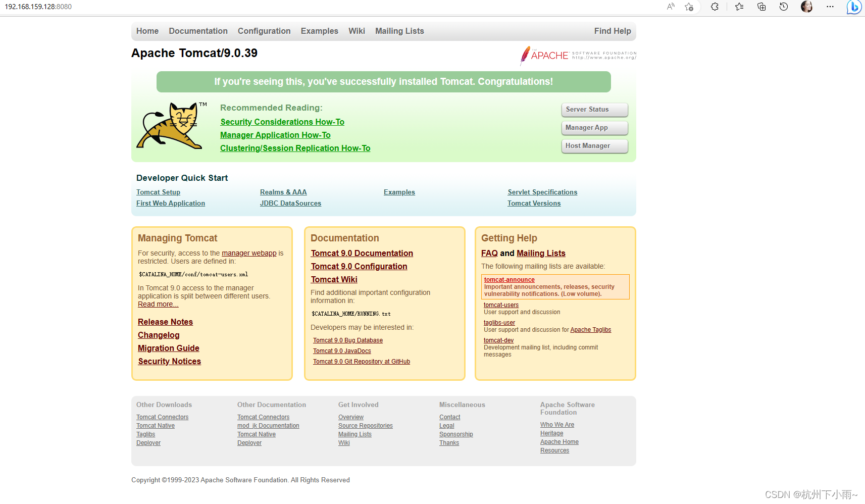Open the First Web Application link
This screenshot has width=865, height=504.
171,203
